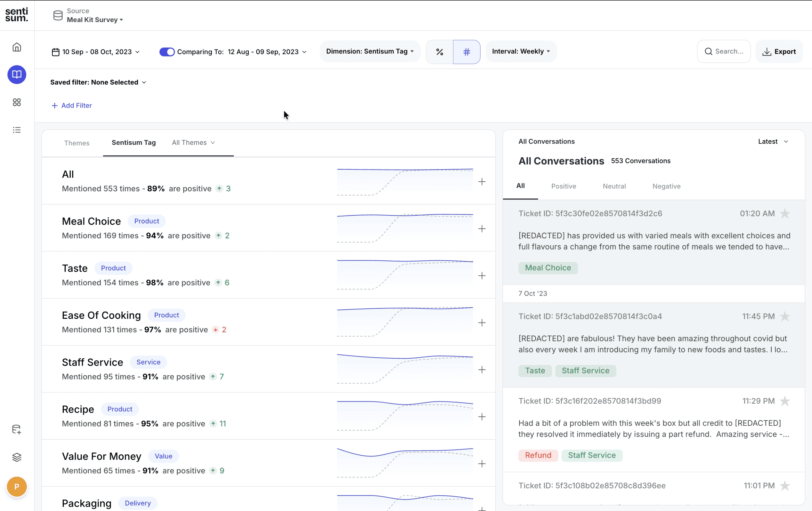Expand the Dimension: Sentisum Tag dropdown

pyautogui.click(x=370, y=51)
